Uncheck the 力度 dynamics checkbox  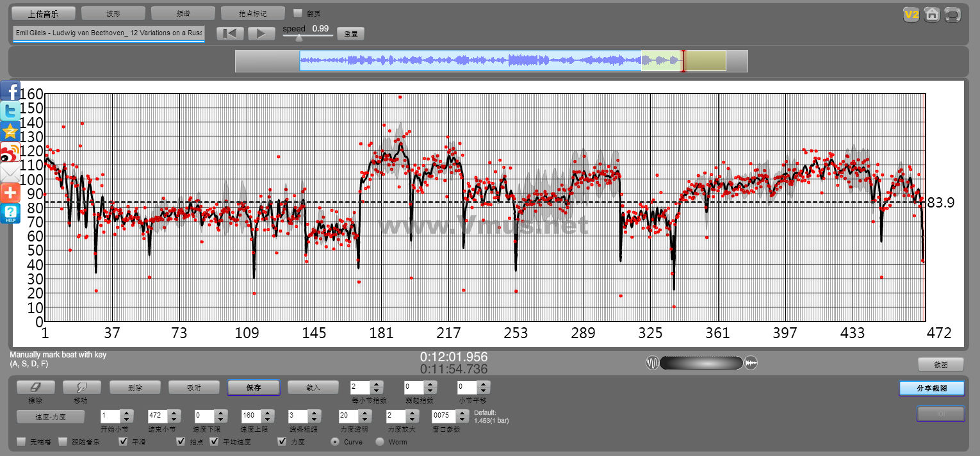click(x=282, y=442)
